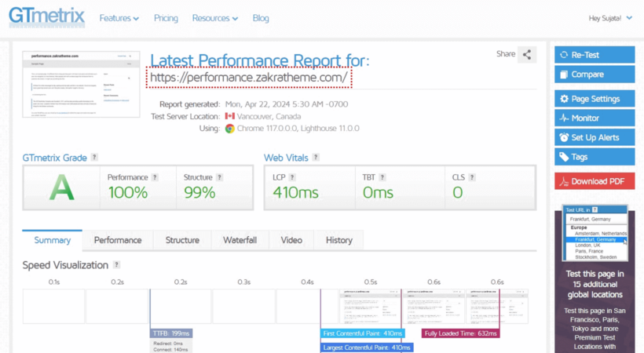This screenshot has width=644, height=353.
Task: Click the Chrome browser icon
Action: 229,129
